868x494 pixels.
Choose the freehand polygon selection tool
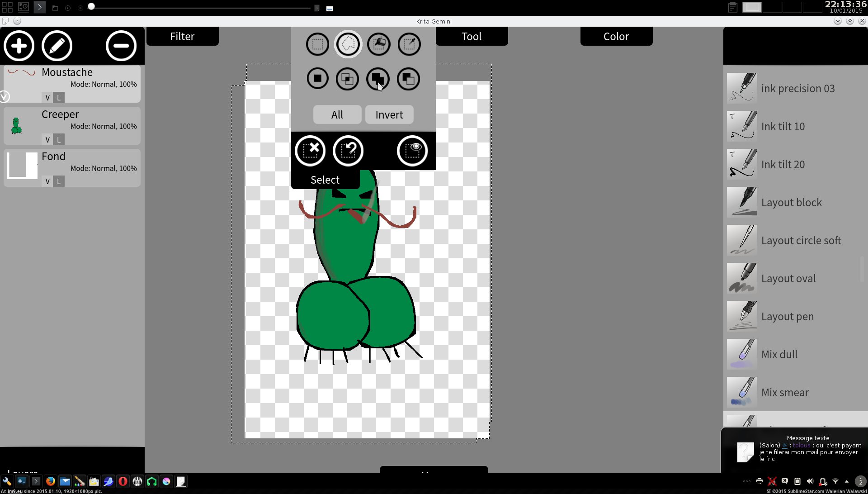pyautogui.click(x=348, y=44)
